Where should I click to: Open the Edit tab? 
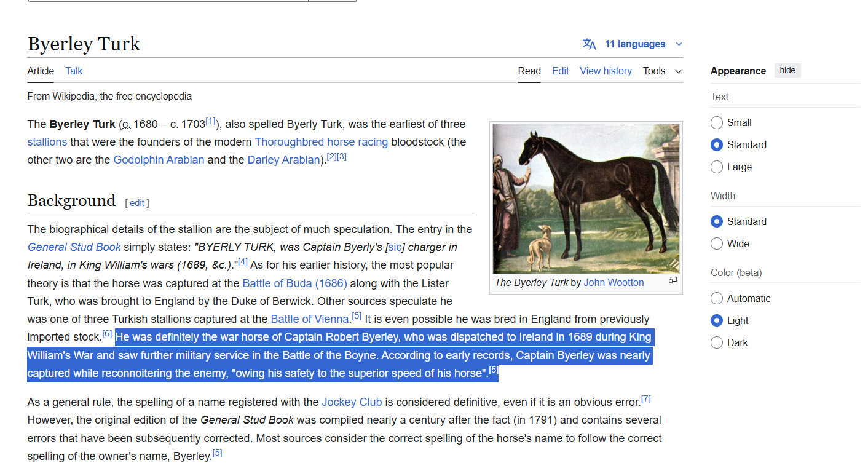click(x=560, y=71)
